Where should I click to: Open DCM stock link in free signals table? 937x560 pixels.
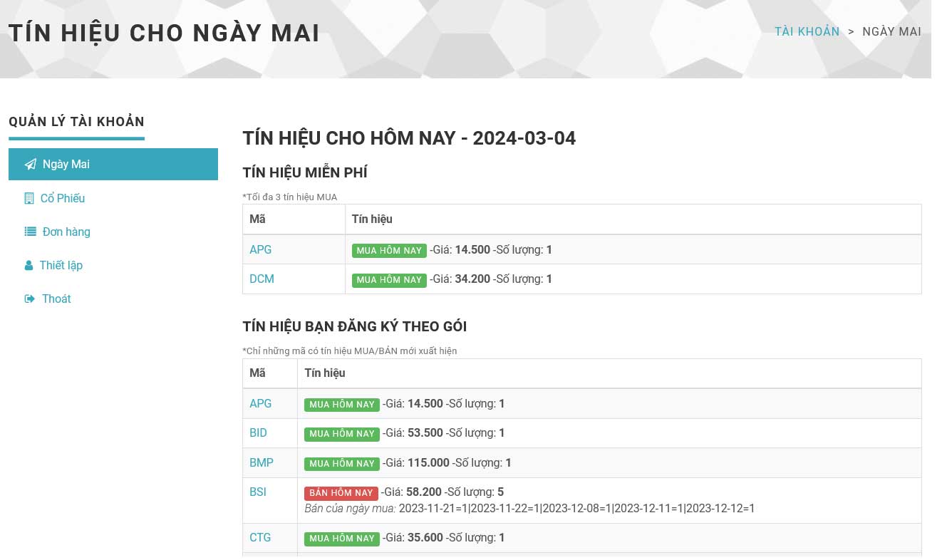(262, 279)
